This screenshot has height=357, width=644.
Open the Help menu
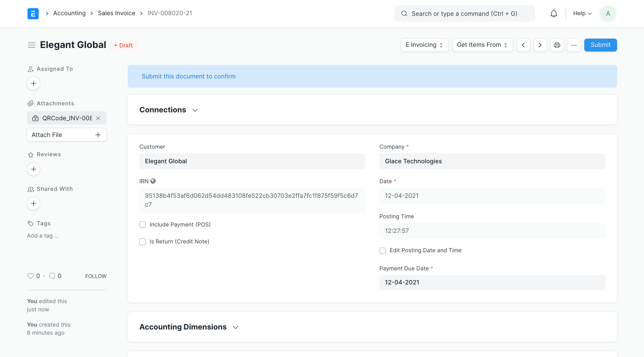click(582, 13)
